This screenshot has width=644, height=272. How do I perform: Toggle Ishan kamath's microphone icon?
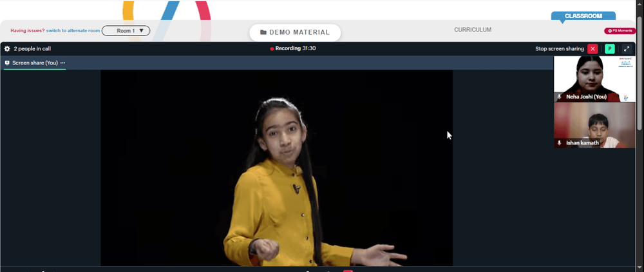[x=560, y=143]
